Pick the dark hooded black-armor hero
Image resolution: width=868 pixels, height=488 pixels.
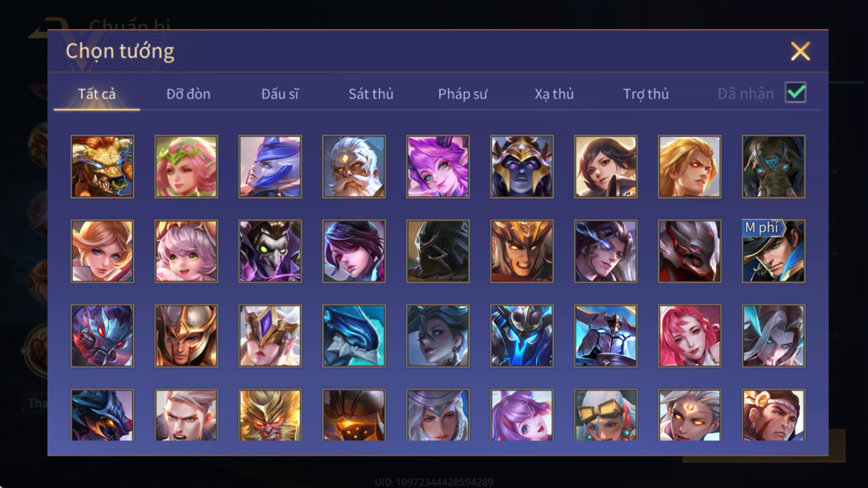438,251
